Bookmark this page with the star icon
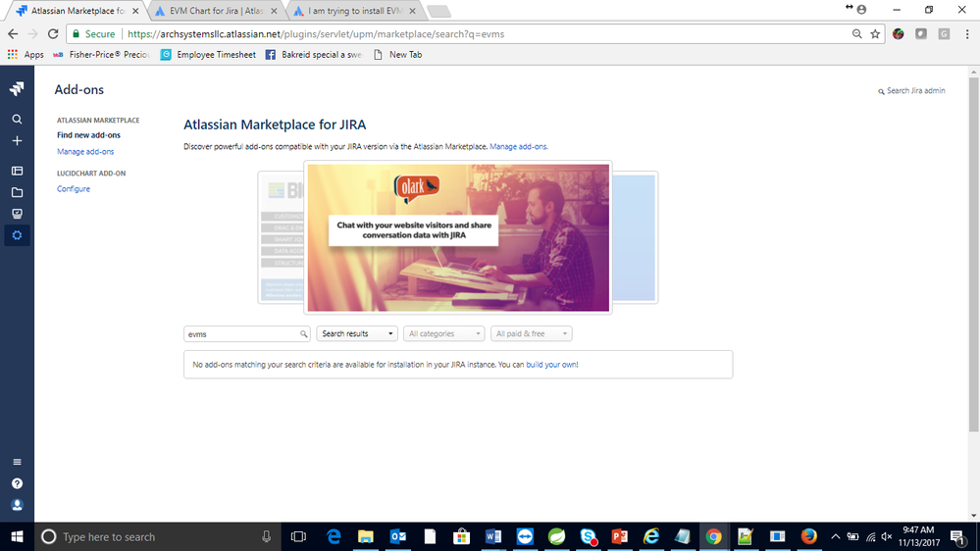Viewport: 980px width, 551px height. (875, 34)
